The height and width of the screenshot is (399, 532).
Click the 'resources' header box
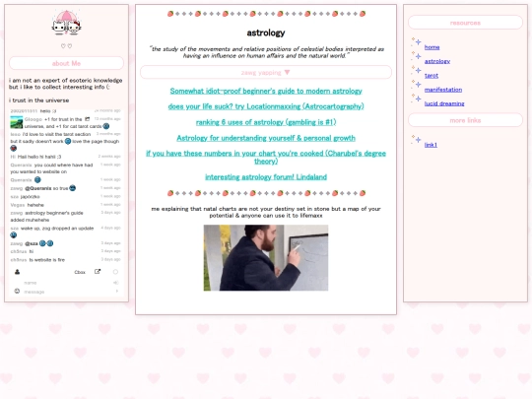465,23
